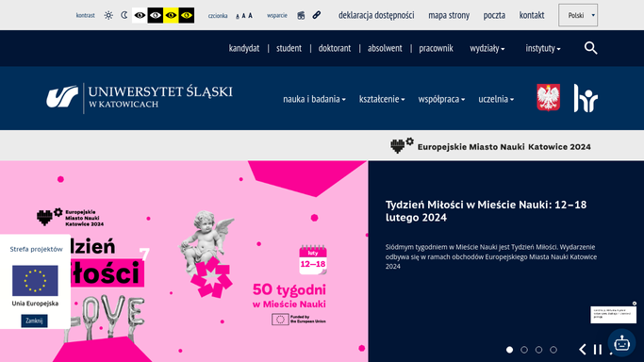Expand the instytuty menu

(543, 48)
